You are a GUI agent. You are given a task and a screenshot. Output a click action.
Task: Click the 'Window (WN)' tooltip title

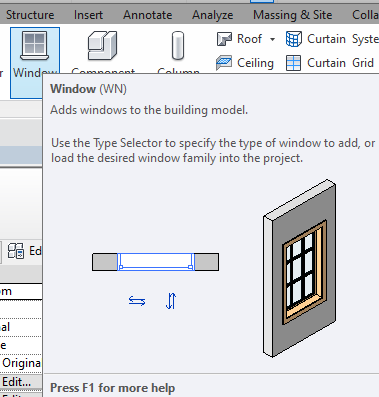click(x=88, y=89)
